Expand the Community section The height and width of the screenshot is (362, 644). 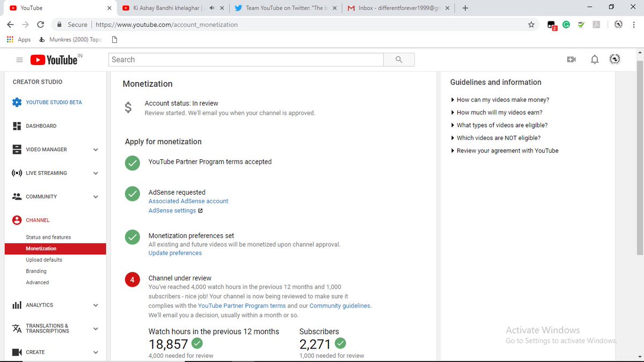96,197
